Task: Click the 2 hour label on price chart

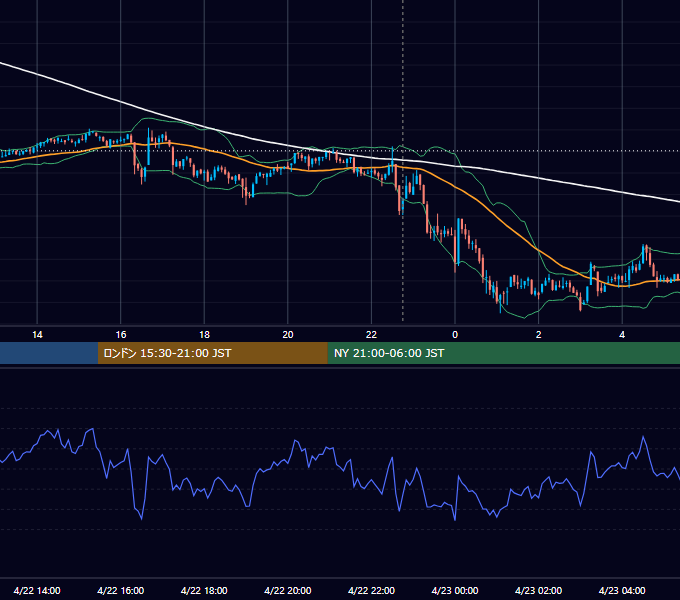Action: coord(539,335)
